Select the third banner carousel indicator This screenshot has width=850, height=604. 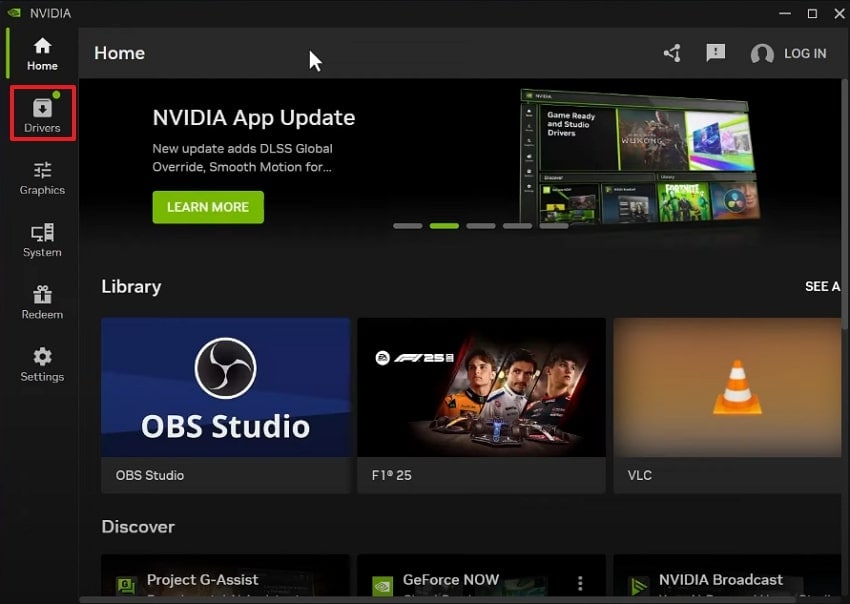(481, 226)
